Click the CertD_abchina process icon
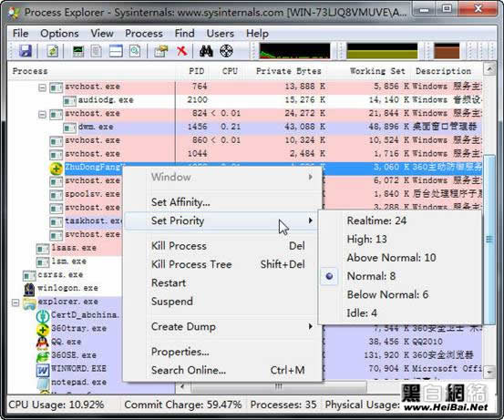The height and width of the screenshot is (420, 504). click(x=43, y=316)
